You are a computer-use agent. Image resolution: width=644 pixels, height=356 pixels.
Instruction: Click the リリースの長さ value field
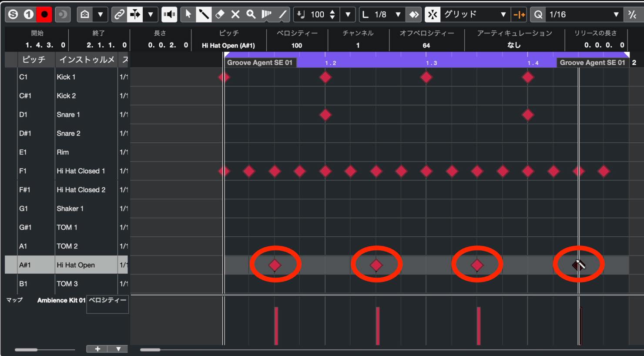[x=604, y=45]
